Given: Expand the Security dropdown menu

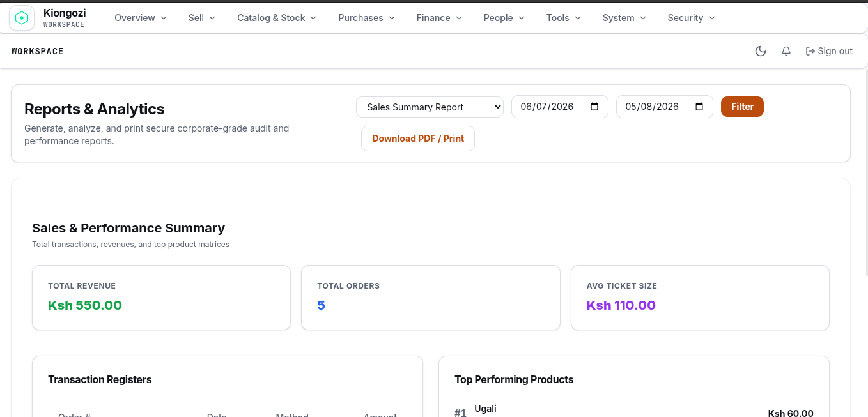Looking at the screenshot, I should 692,18.
